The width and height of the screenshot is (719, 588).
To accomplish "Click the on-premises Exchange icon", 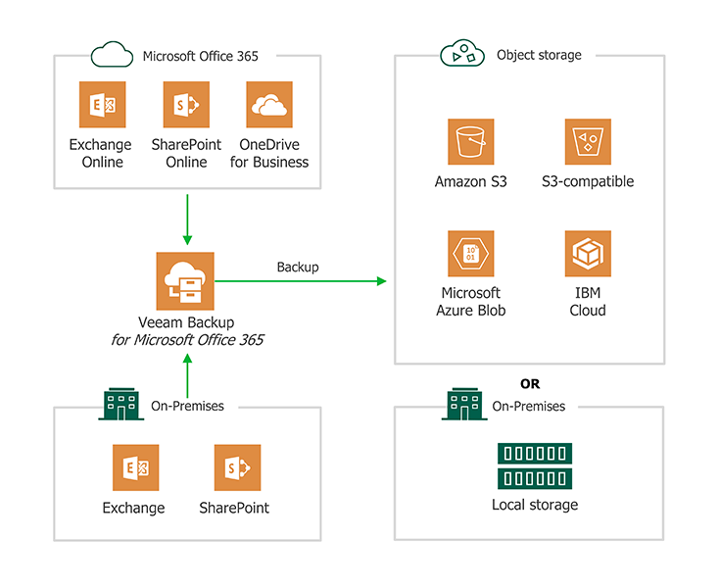I will [x=135, y=468].
